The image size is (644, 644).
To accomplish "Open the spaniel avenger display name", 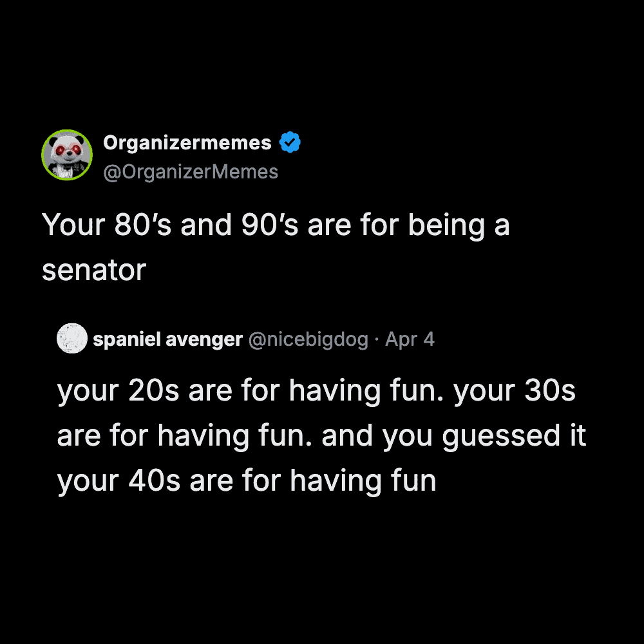I will click(167, 339).
